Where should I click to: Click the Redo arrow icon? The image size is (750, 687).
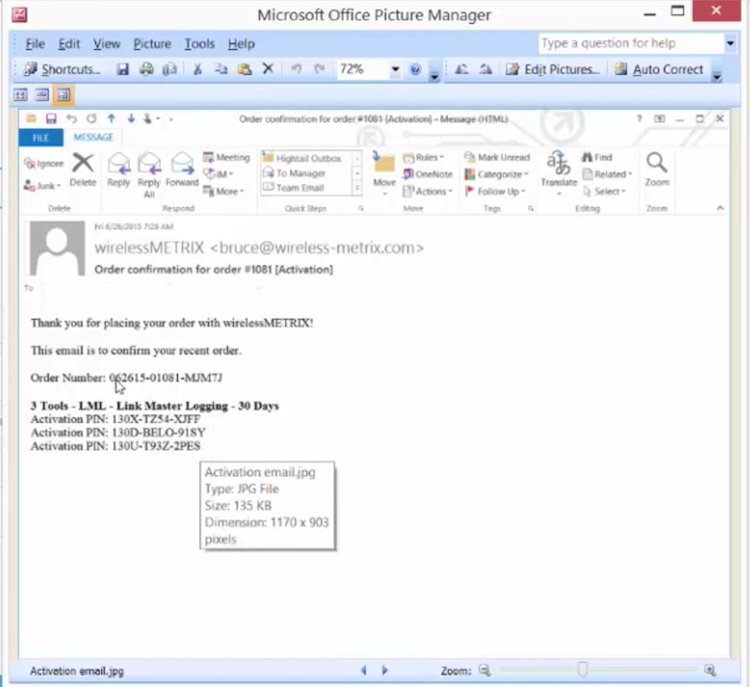[320, 69]
